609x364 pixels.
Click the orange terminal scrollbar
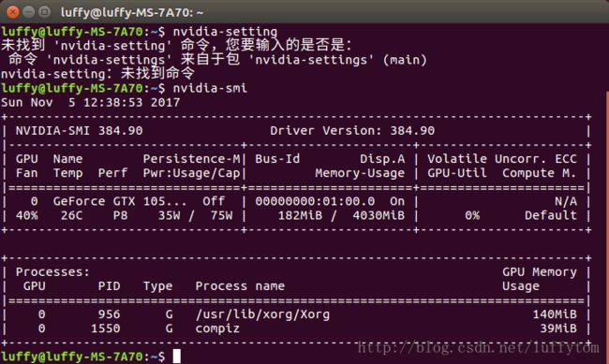click(607, 227)
